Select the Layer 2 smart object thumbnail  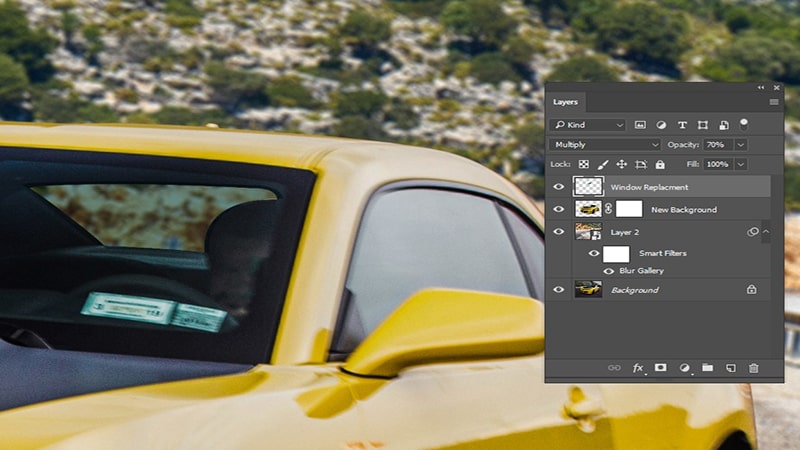pos(588,232)
